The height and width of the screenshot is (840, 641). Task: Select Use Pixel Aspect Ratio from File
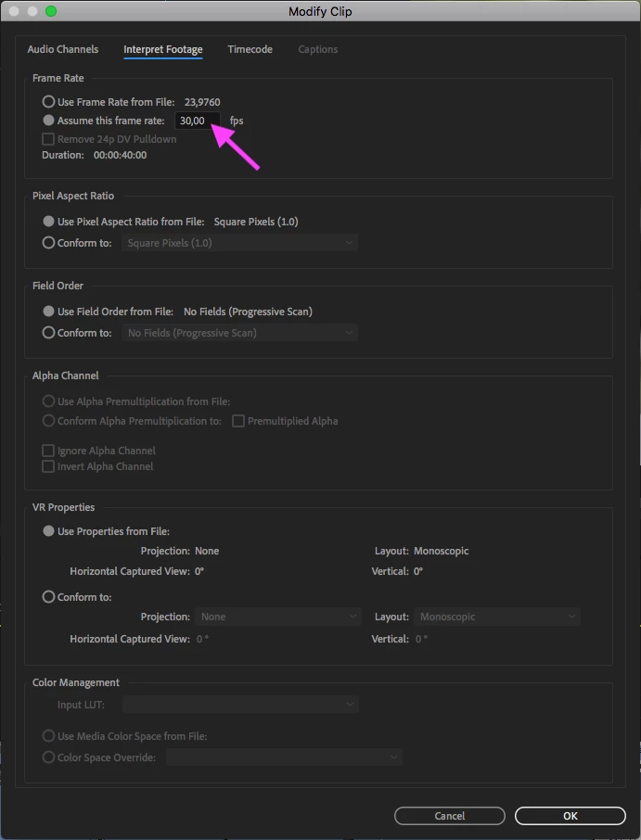coord(48,222)
